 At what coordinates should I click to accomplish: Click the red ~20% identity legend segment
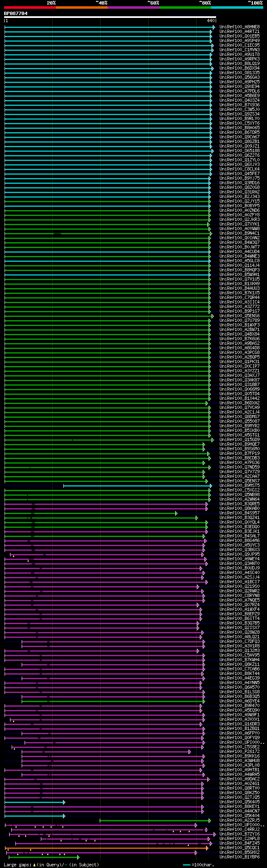tap(30, 8)
